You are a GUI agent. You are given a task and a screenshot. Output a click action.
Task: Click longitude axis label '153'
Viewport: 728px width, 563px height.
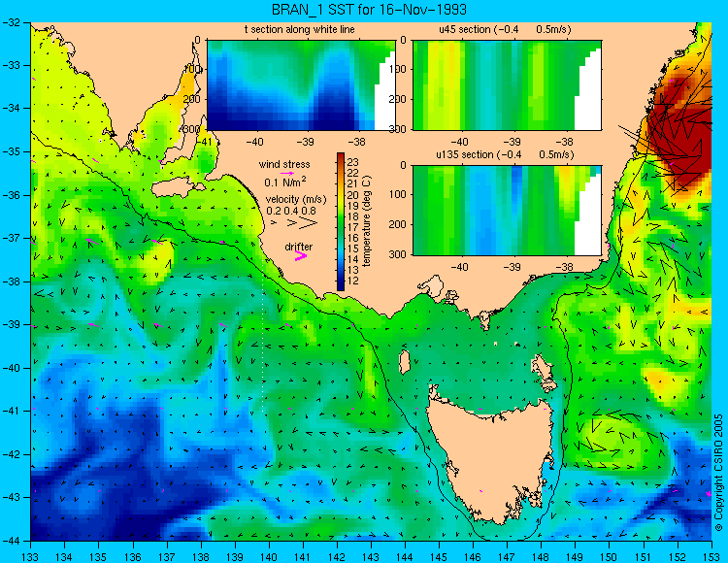711,557
